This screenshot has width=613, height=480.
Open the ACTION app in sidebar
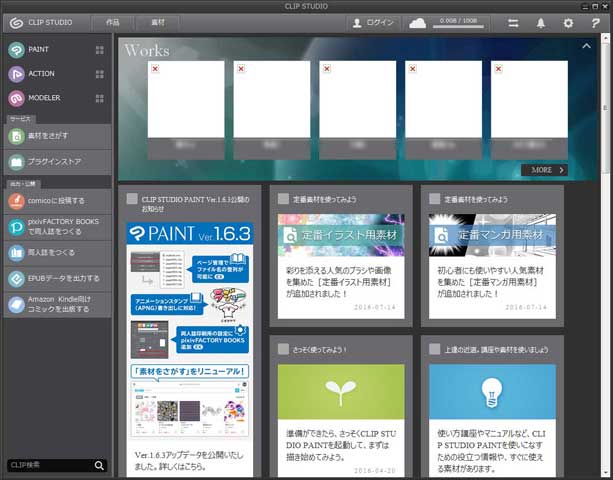42,73
